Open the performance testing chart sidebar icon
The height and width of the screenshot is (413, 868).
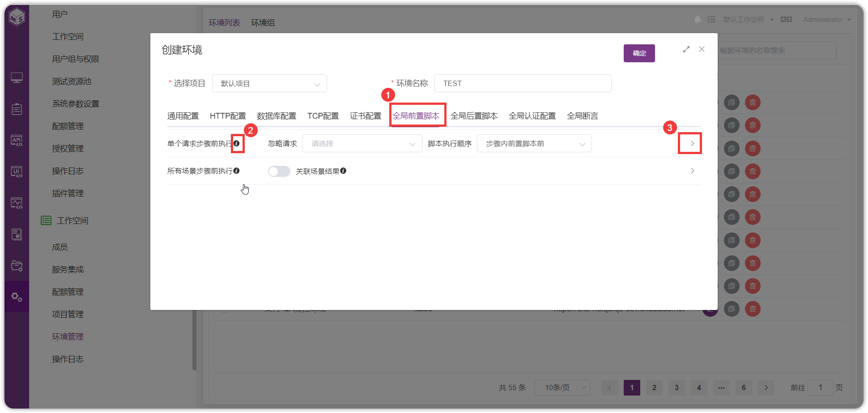pos(17,203)
